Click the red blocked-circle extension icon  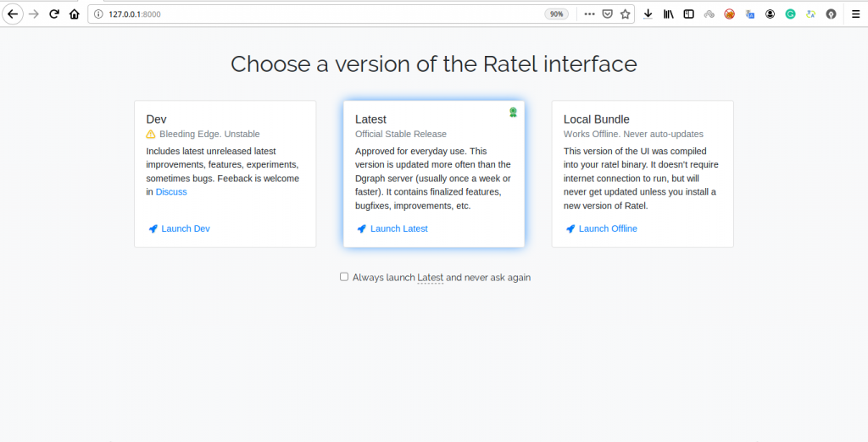730,14
